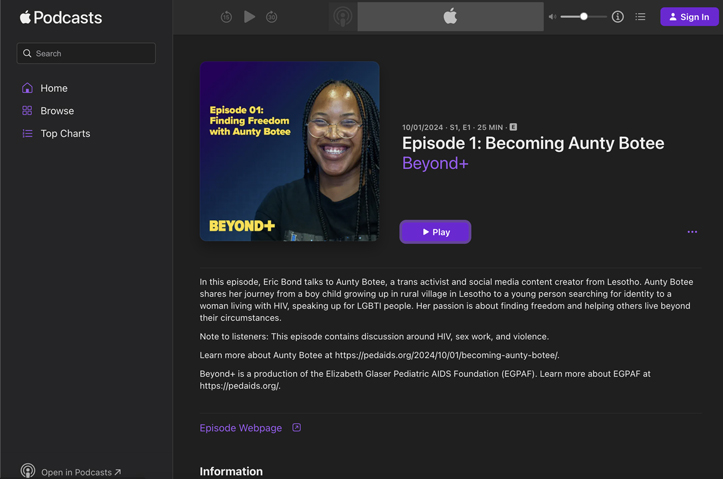This screenshot has width=723, height=479.
Task: Click the podcast artwork placeholder icon
Action: coord(343,17)
